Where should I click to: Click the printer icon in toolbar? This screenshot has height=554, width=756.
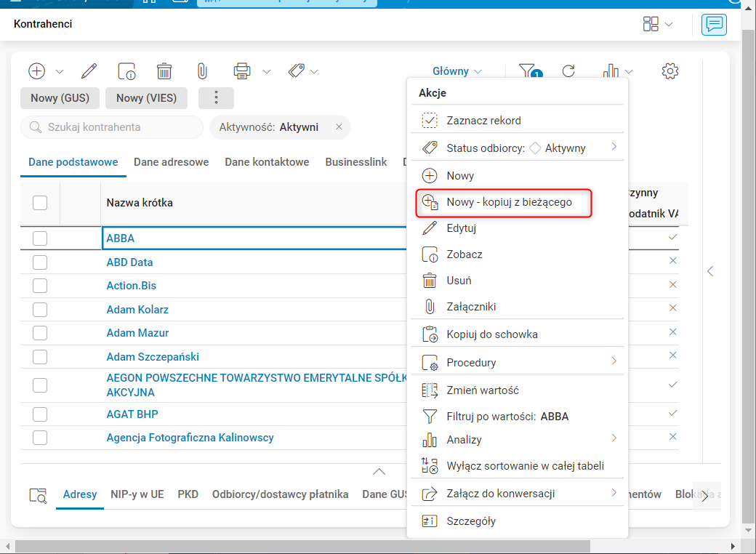242,71
